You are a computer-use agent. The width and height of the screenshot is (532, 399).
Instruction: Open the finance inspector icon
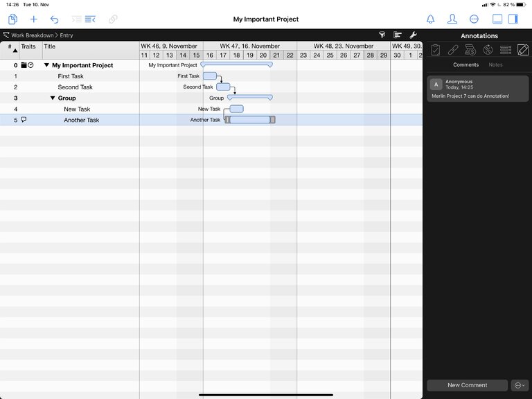470,50
